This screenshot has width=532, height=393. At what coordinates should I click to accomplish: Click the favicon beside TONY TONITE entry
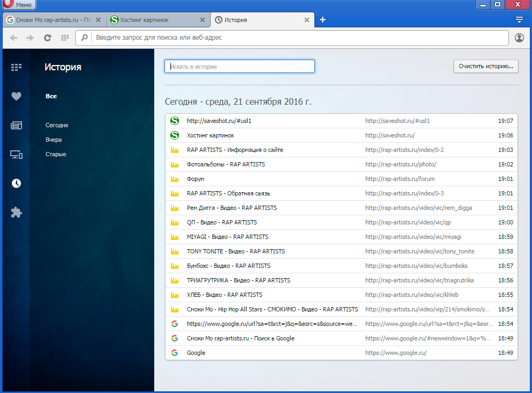[175, 251]
